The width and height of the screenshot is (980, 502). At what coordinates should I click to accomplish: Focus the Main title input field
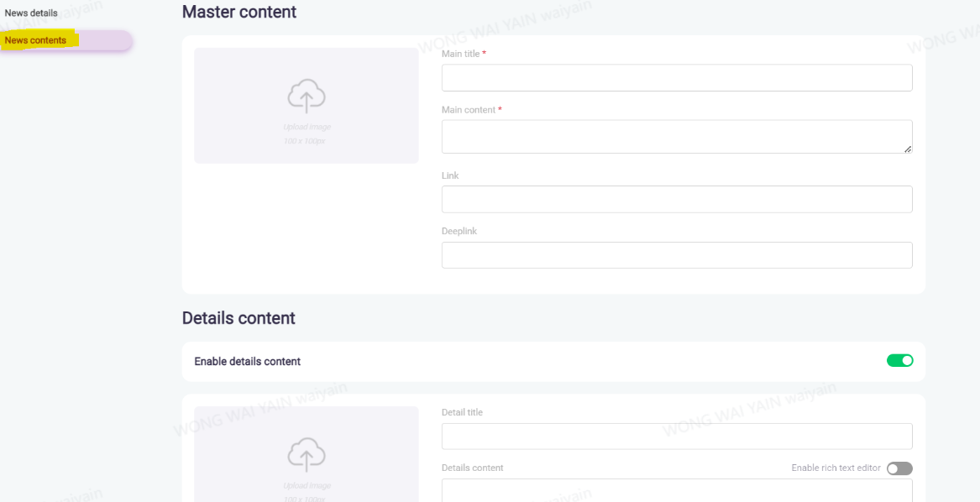pos(676,78)
